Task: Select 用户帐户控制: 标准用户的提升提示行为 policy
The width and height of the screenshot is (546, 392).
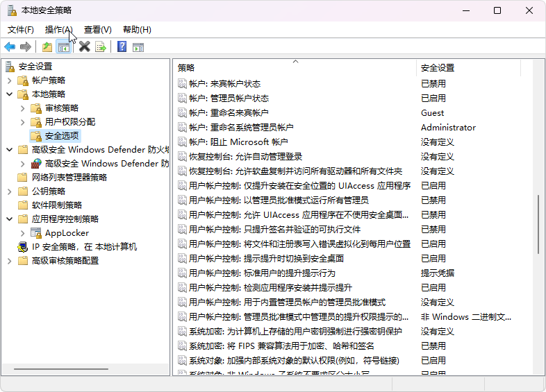Action: 271,273
